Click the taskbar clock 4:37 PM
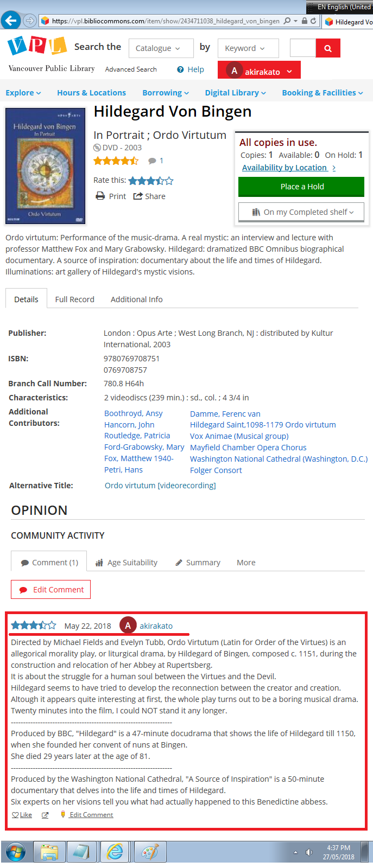373x868 pixels. coord(338,847)
